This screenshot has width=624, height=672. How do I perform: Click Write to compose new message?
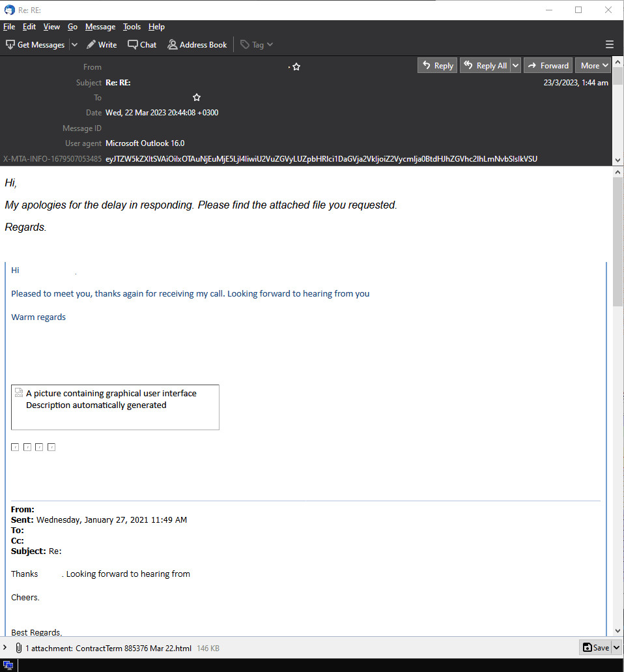[x=102, y=45]
